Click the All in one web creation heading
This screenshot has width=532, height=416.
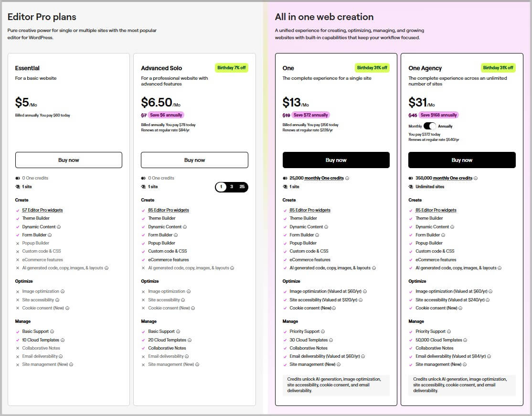[x=324, y=17]
